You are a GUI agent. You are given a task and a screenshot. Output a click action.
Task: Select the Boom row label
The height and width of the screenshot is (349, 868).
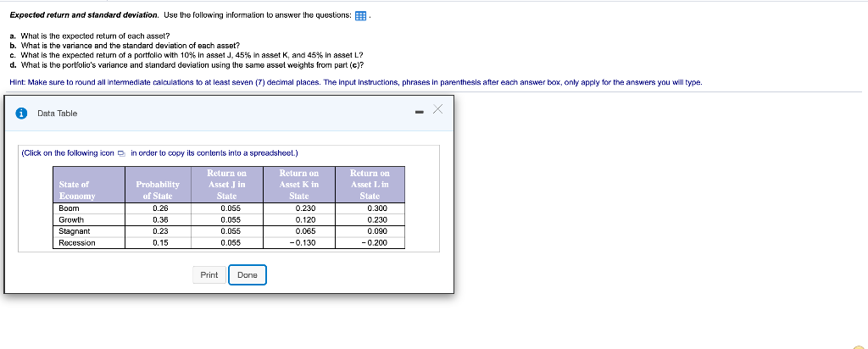coord(70,208)
